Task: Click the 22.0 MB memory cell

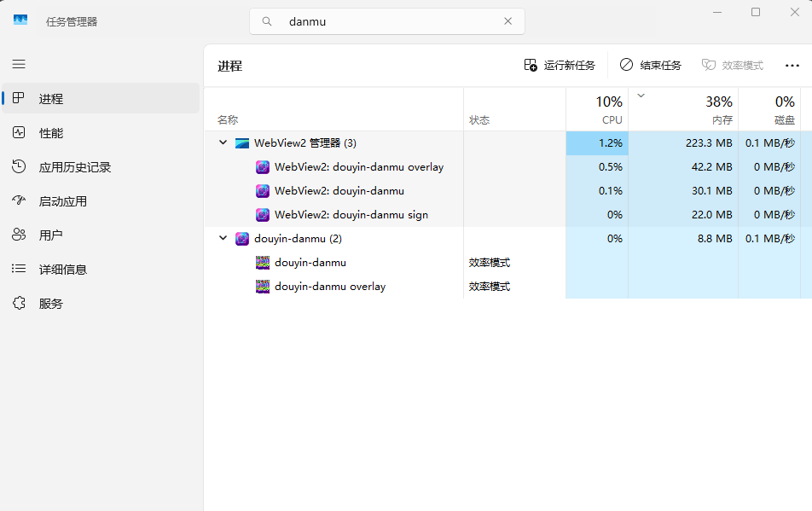Action: pyautogui.click(x=683, y=214)
